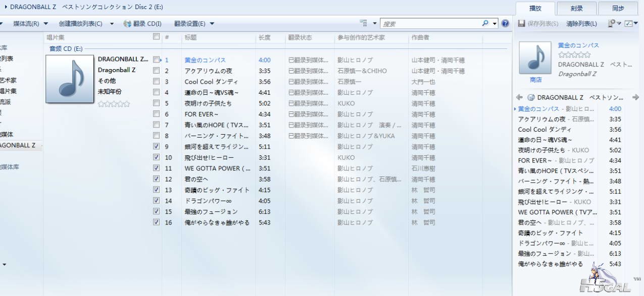Check the box for track 6 FOR EVER~

tap(156, 114)
